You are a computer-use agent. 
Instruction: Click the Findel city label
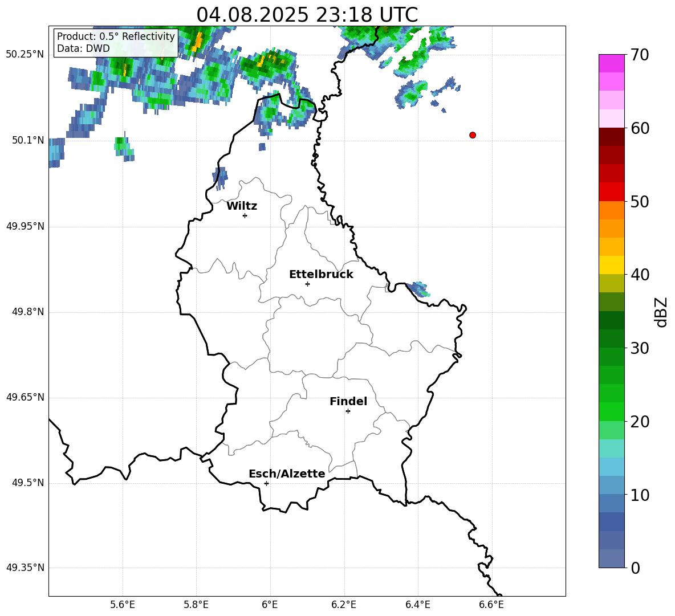[348, 401]
